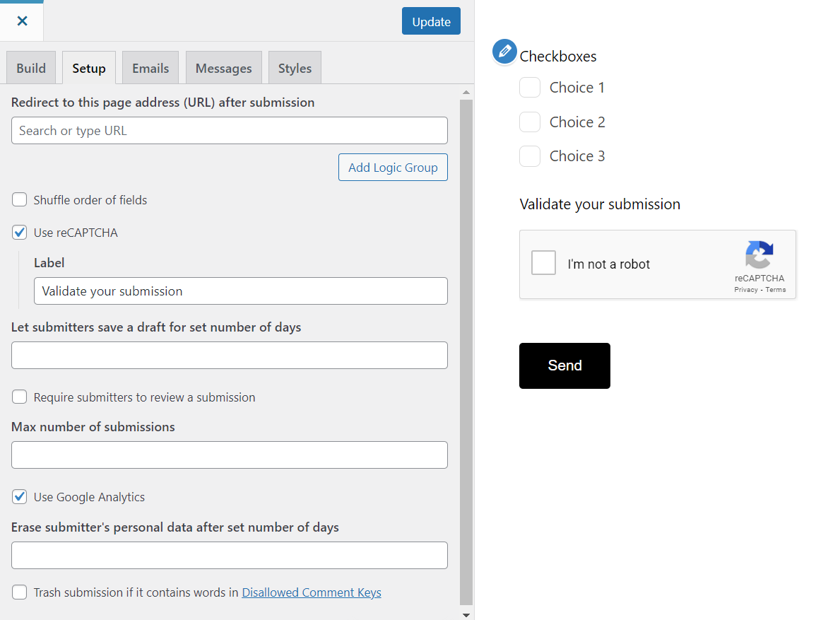The image size is (840, 620).
Task: Uncheck the Use reCAPTCHA option
Action: [20, 233]
